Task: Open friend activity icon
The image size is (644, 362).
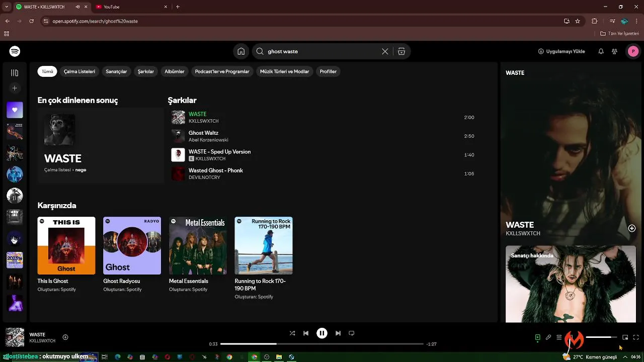Action: click(614, 51)
